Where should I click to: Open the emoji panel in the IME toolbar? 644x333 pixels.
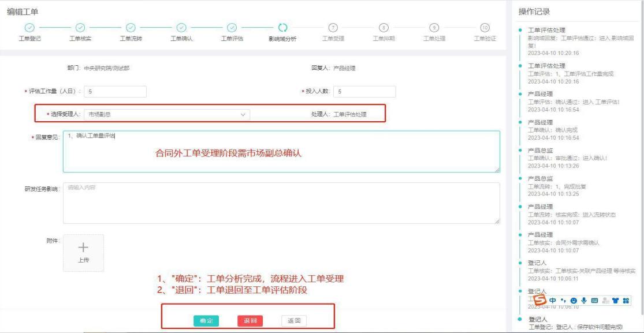pos(574,301)
